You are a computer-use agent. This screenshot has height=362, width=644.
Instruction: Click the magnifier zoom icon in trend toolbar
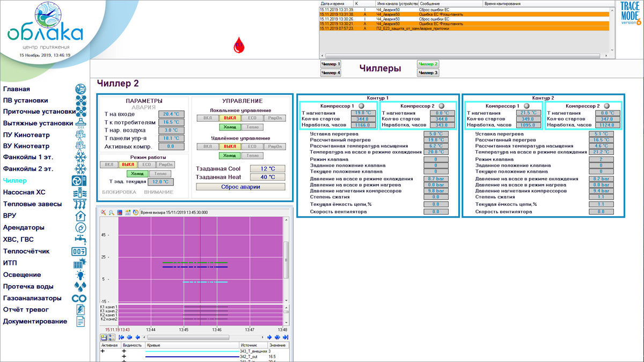(112, 212)
